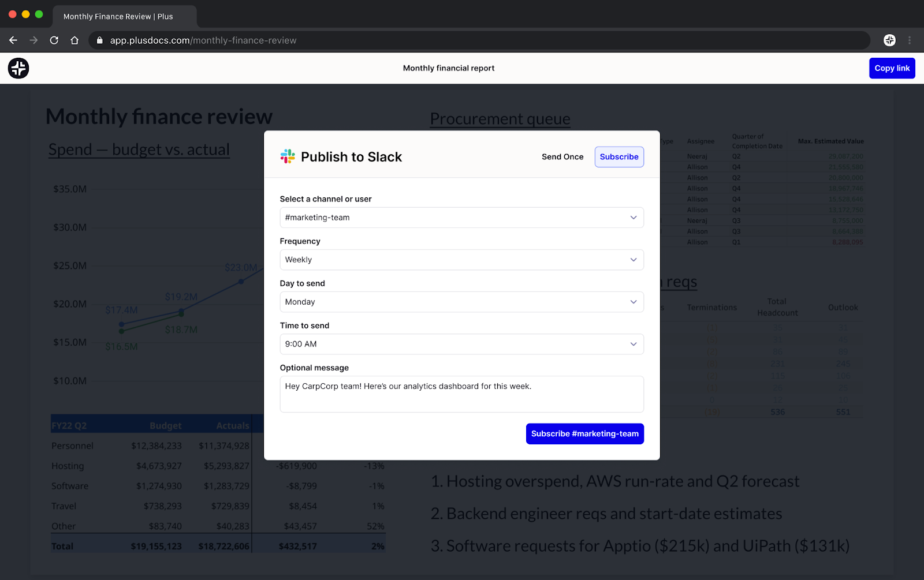Click the browser back arrow
This screenshot has height=580, width=924.
tap(13, 40)
